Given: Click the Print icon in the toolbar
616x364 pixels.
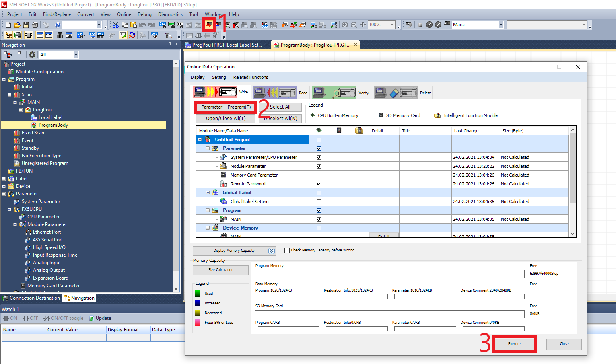Looking at the screenshot, I should (35, 25).
